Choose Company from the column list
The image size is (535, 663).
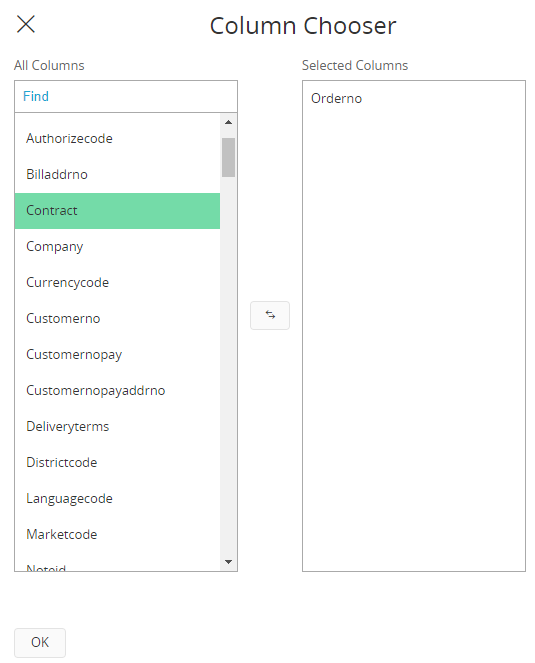(x=117, y=247)
